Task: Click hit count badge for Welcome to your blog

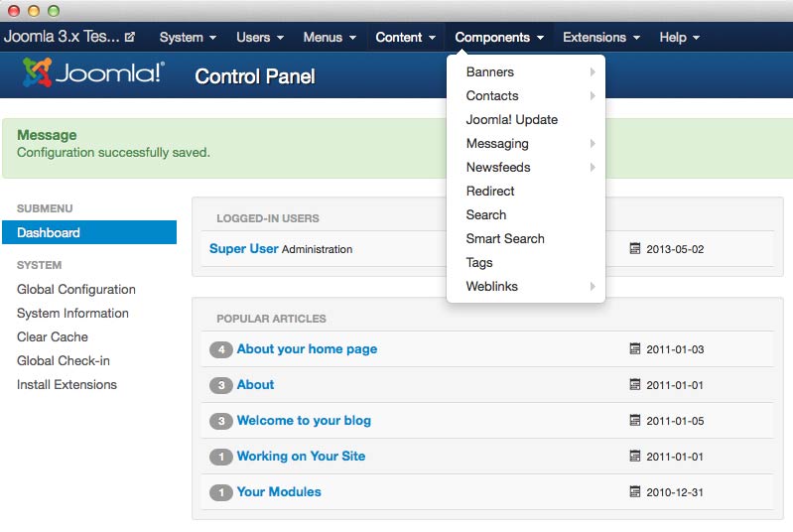Action: coord(221,421)
